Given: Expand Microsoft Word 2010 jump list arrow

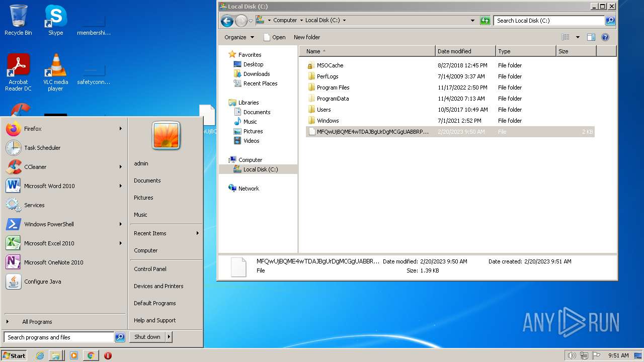Looking at the screenshot, I should pos(121,186).
